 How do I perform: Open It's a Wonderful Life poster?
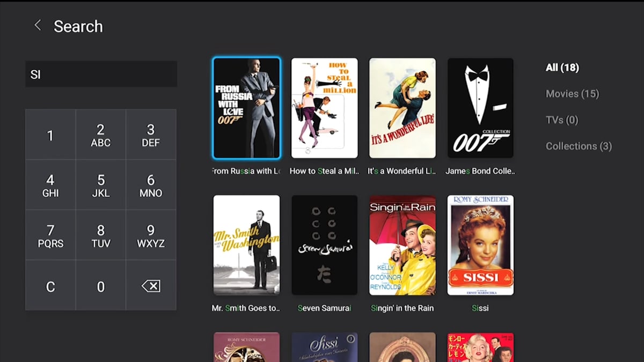click(x=402, y=108)
